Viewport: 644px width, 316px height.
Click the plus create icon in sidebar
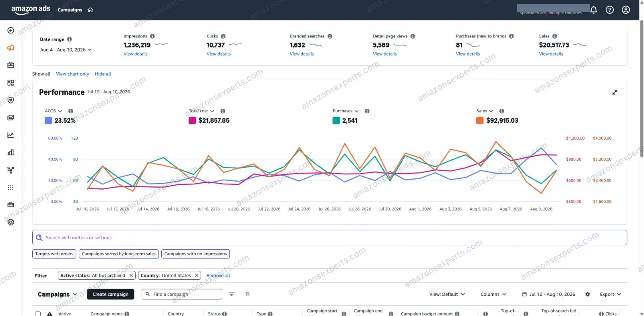pos(11,31)
